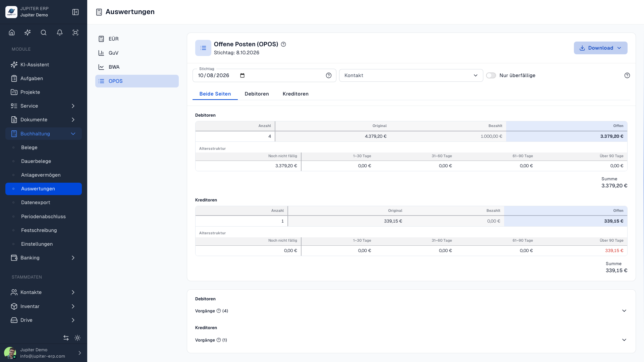Open notifications bell icon
Screen dimensions: 644x362
click(x=60, y=33)
